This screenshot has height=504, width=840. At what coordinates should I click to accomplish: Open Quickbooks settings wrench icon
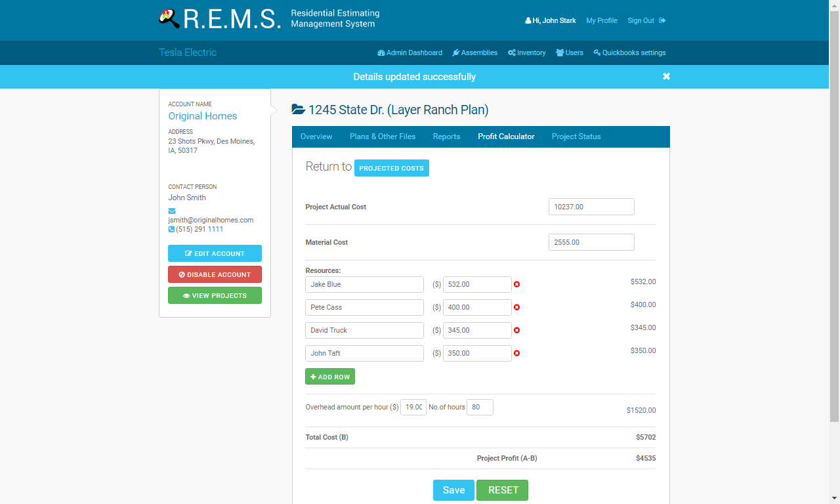(x=596, y=52)
